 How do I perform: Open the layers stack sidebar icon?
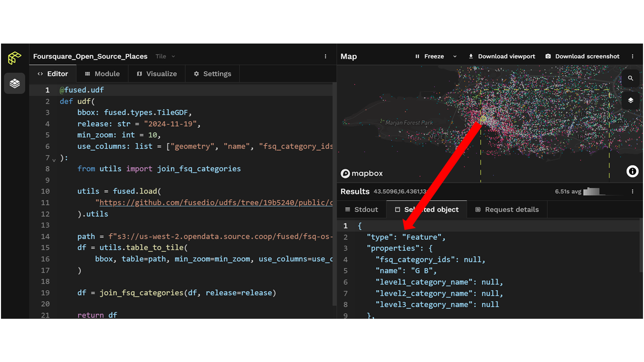click(x=15, y=83)
